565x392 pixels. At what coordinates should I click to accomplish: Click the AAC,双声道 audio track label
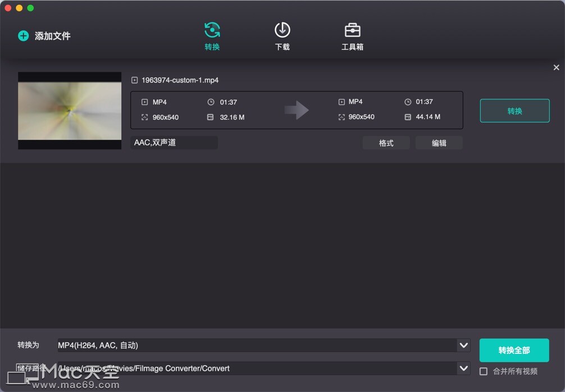(x=174, y=143)
